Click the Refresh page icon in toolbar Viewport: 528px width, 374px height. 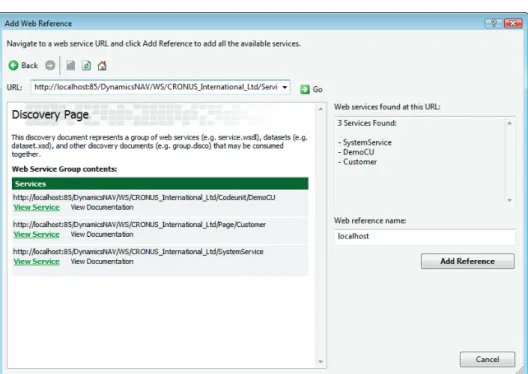(86, 65)
